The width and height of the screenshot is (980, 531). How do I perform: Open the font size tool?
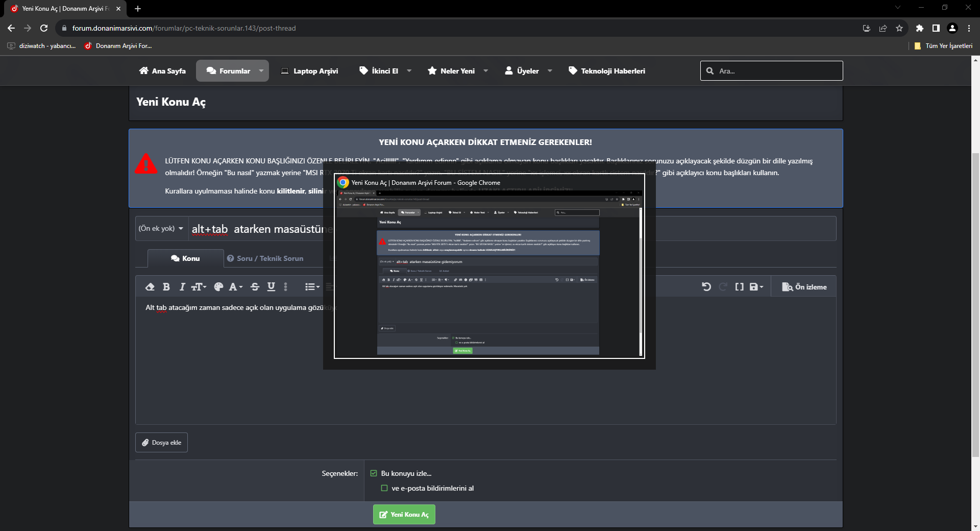[199, 287]
